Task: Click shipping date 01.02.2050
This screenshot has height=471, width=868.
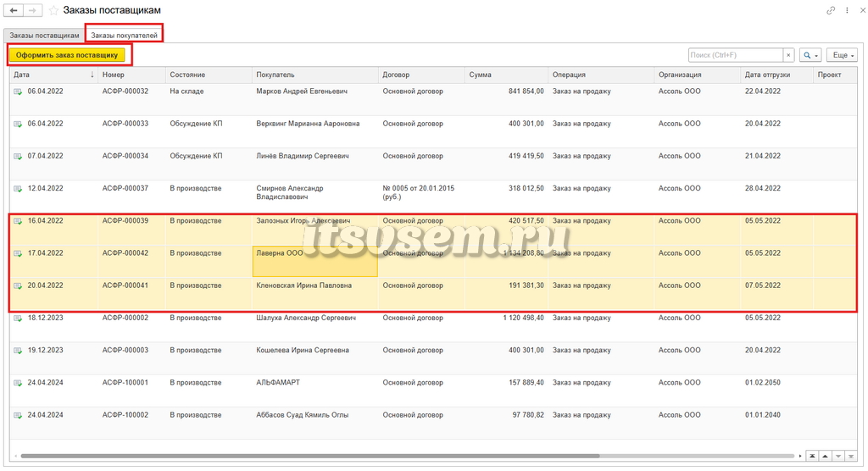Action: [763, 382]
